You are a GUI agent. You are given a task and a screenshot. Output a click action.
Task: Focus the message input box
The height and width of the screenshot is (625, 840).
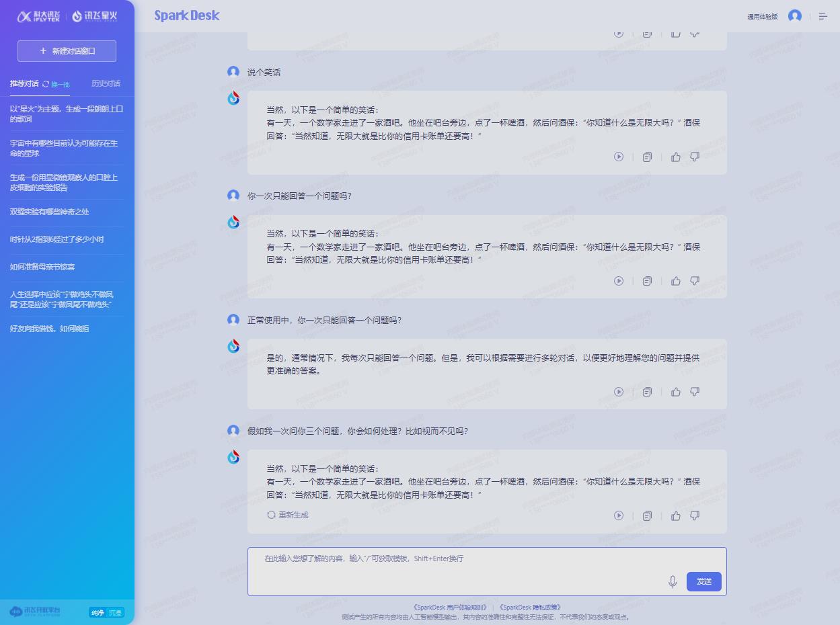click(487, 571)
